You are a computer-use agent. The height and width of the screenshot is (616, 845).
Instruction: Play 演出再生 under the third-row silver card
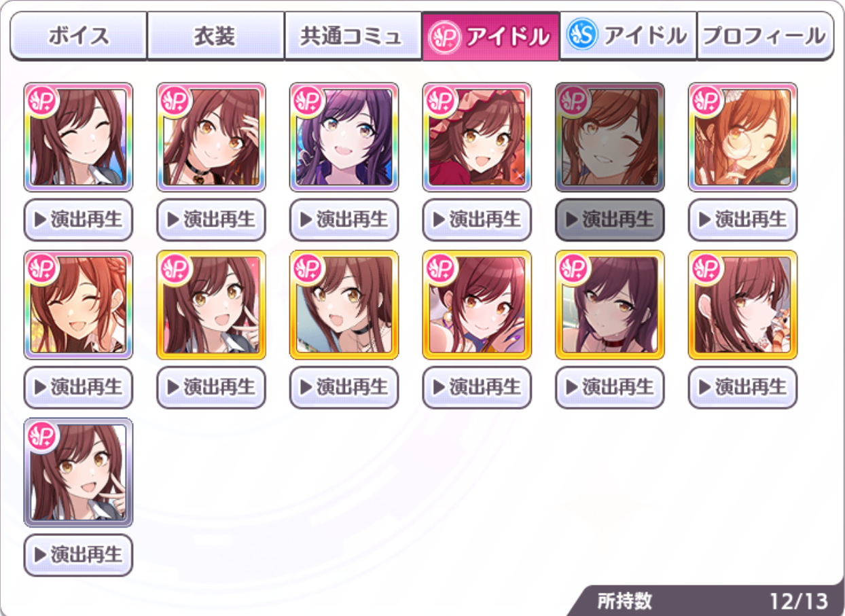78,555
